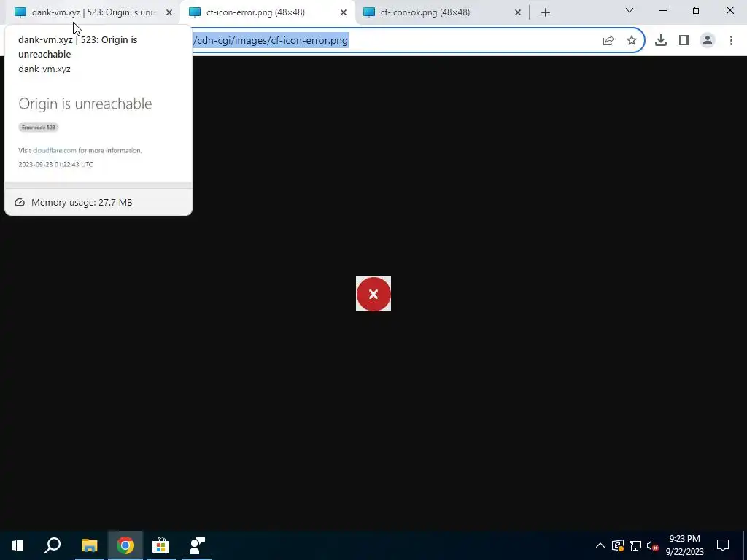
Task: Open the tab search dropdown chevron
Action: click(630, 10)
